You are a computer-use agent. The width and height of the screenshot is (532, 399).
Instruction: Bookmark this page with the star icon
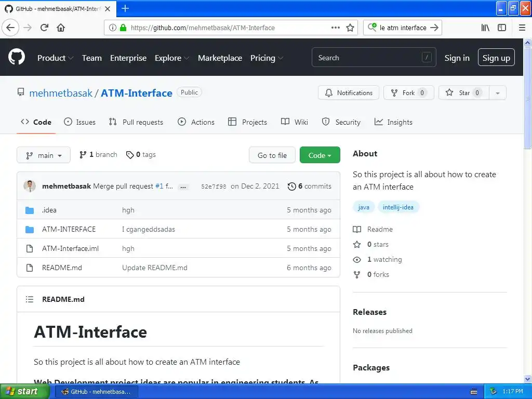click(350, 28)
